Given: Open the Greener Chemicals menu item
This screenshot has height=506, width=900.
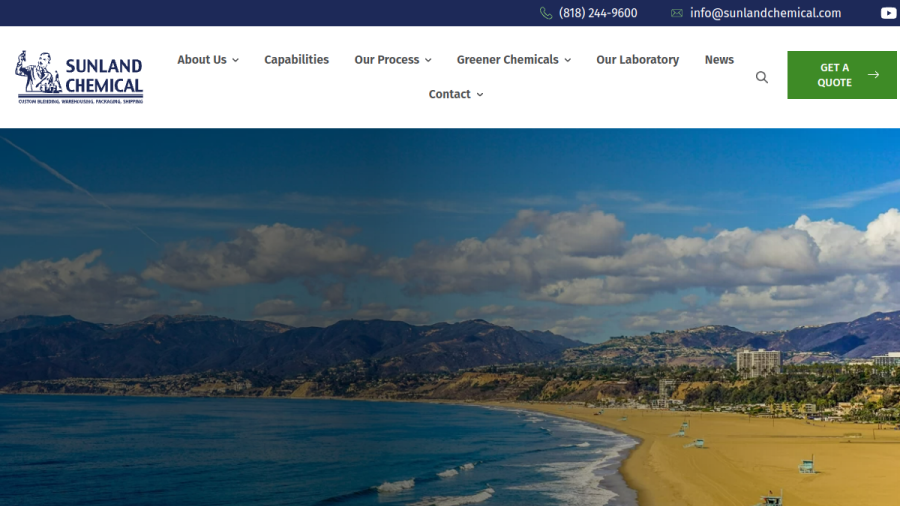Looking at the screenshot, I should 507,60.
